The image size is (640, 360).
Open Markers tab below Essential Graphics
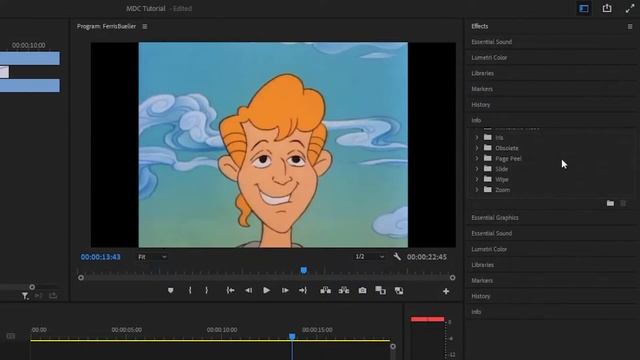pos(482,280)
